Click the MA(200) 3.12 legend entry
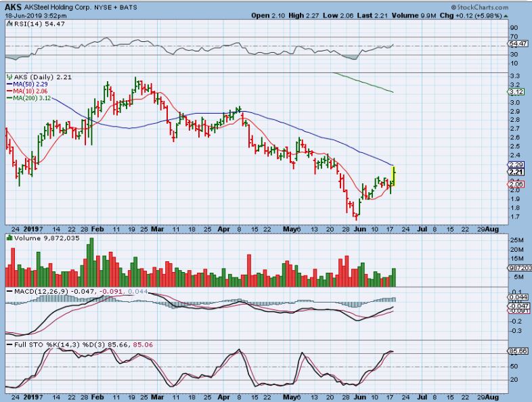Screen dimensions: 532x402 tap(32, 98)
